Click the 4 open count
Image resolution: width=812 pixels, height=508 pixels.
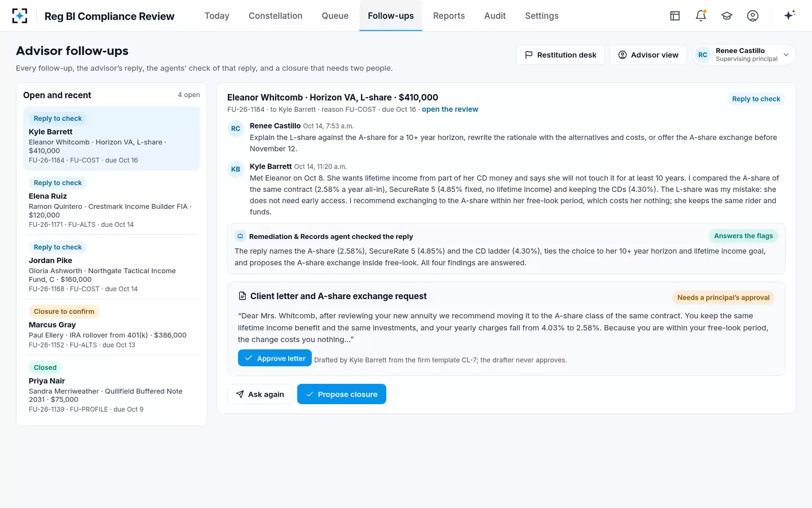189,95
